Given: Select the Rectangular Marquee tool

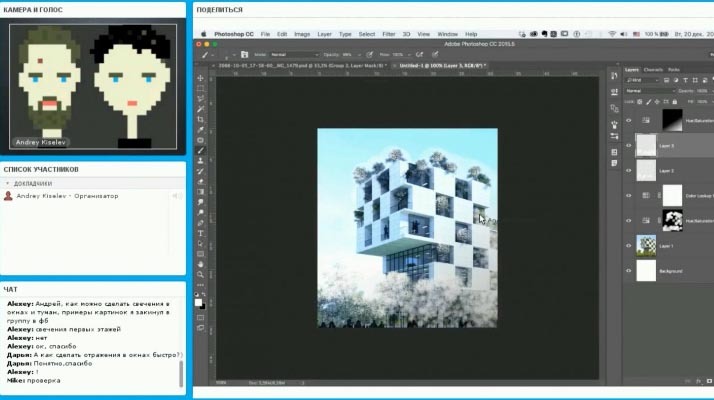Looking at the screenshot, I should (x=200, y=88).
